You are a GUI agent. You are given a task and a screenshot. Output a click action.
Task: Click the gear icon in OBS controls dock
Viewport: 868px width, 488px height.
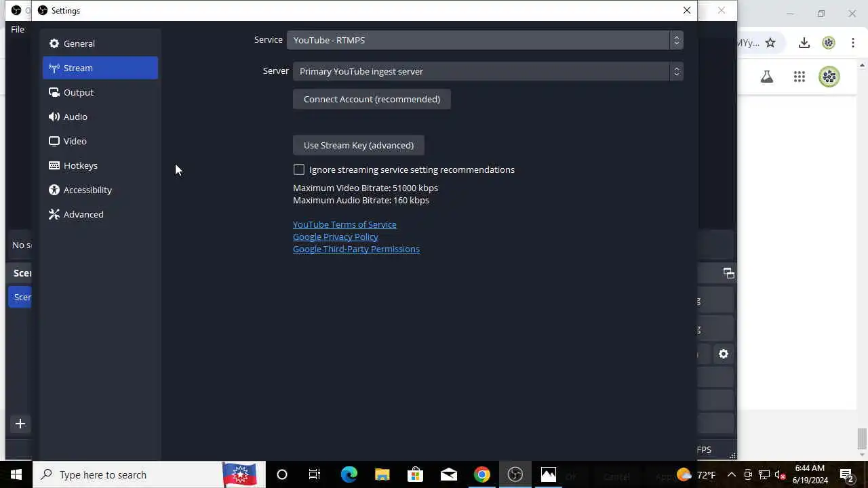click(x=724, y=354)
